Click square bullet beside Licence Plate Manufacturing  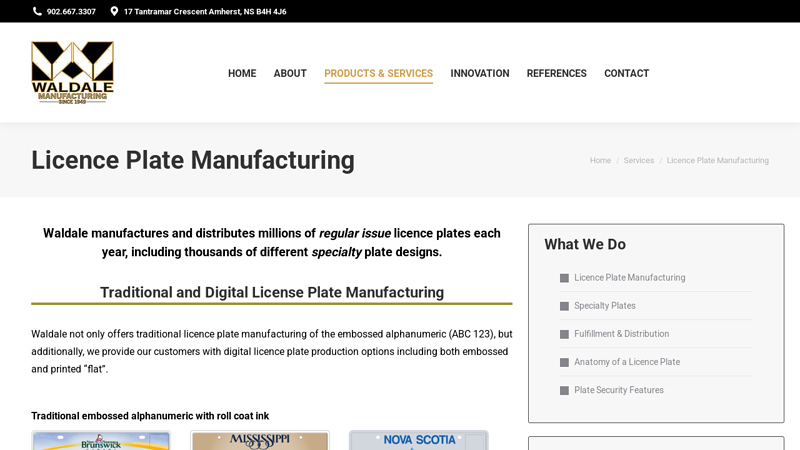pyautogui.click(x=564, y=278)
